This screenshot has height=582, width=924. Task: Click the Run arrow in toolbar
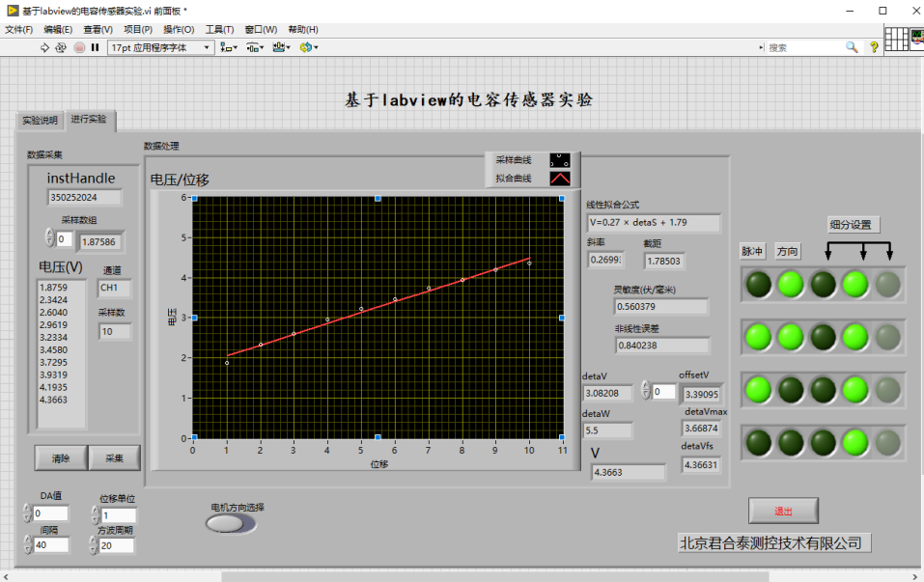[44, 47]
